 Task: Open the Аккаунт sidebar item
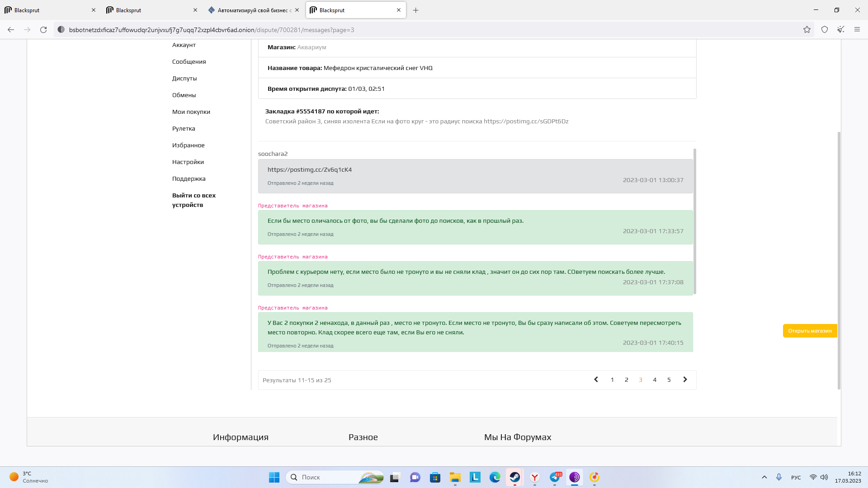[184, 45]
